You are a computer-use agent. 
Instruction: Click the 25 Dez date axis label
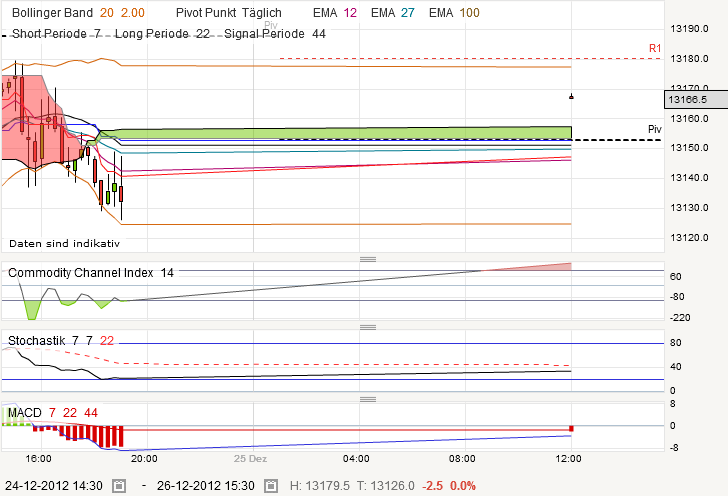[250, 459]
